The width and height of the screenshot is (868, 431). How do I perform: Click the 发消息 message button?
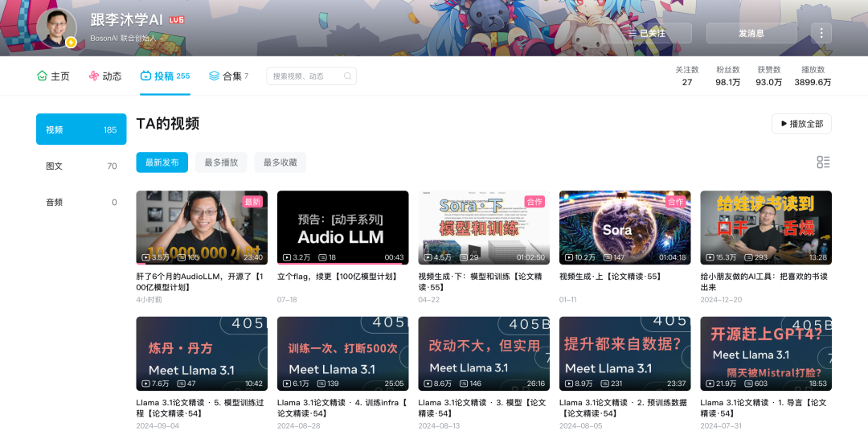(751, 33)
